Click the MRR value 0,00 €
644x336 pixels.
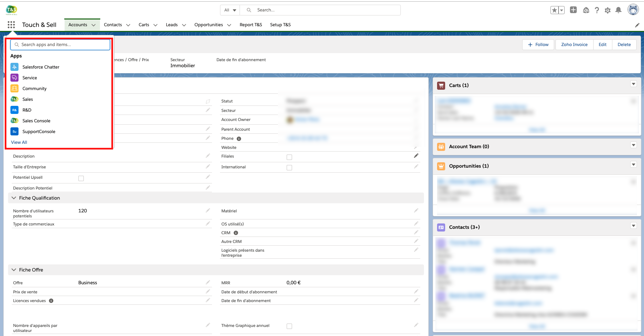pos(293,283)
